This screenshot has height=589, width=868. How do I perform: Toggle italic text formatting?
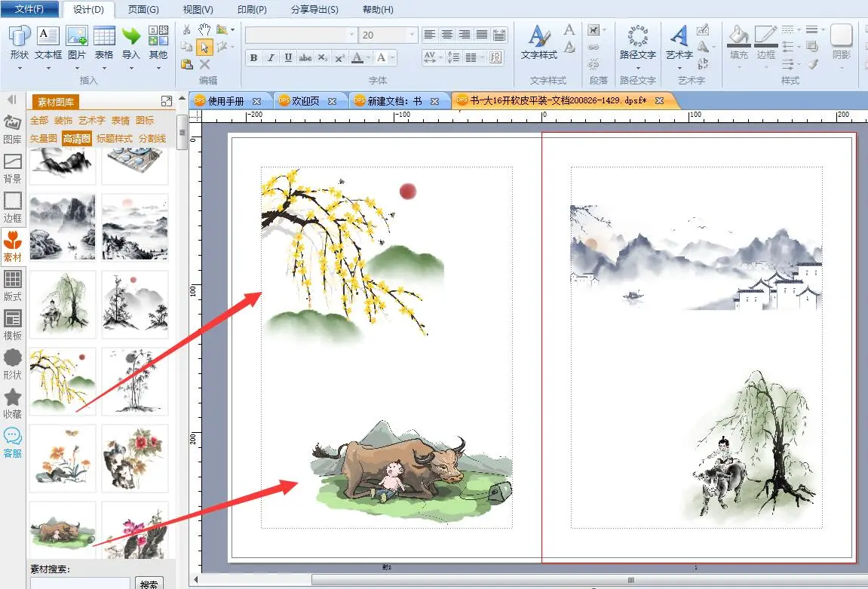pos(271,58)
